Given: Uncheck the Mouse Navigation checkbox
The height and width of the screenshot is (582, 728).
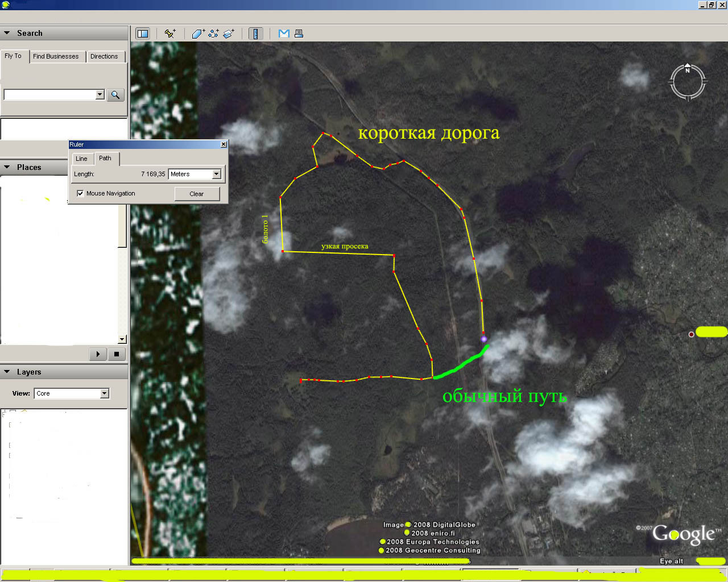Looking at the screenshot, I should point(80,193).
